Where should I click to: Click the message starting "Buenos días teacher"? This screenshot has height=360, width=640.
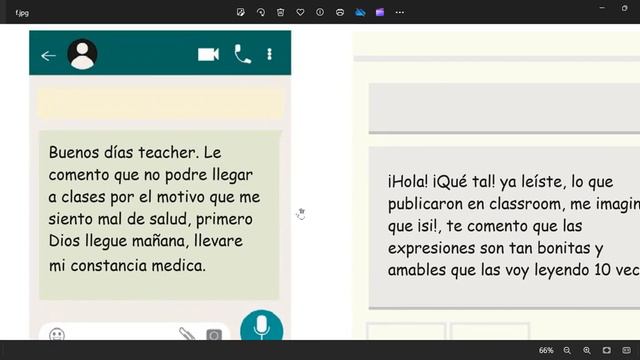click(x=159, y=215)
